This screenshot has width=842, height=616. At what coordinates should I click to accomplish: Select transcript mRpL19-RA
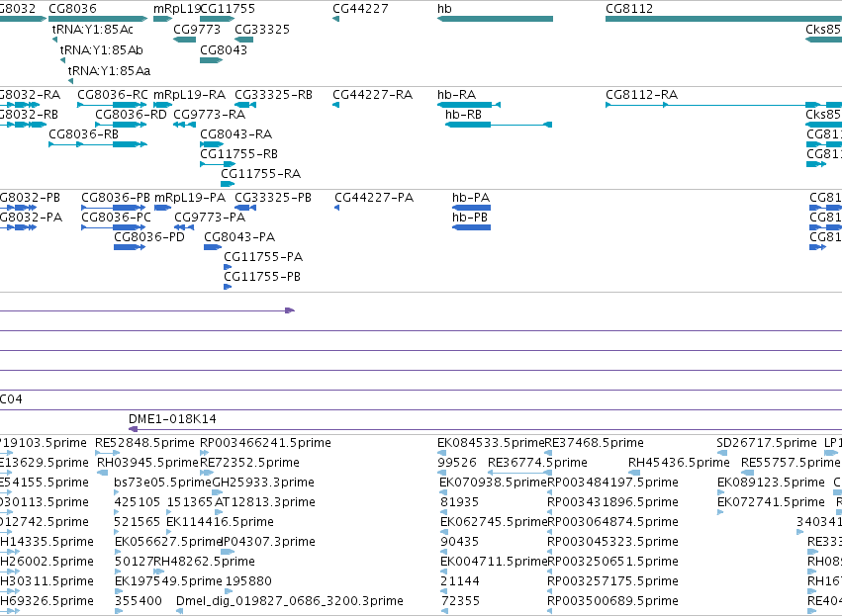pos(190,95)
